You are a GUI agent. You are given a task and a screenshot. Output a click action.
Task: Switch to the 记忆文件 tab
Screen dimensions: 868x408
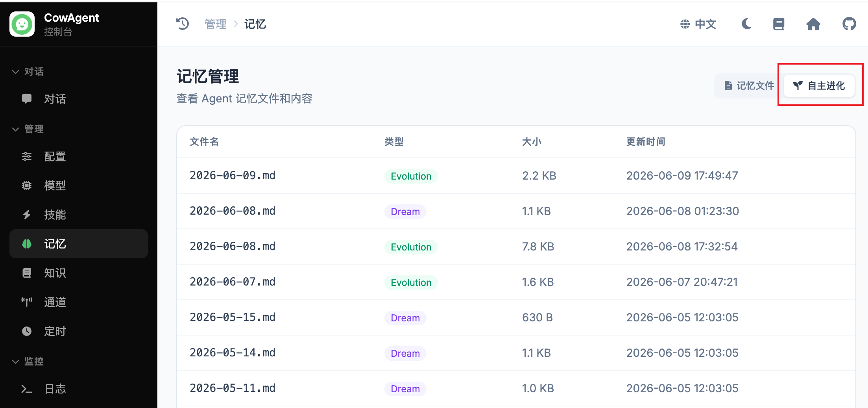click(x=749, y=85)
